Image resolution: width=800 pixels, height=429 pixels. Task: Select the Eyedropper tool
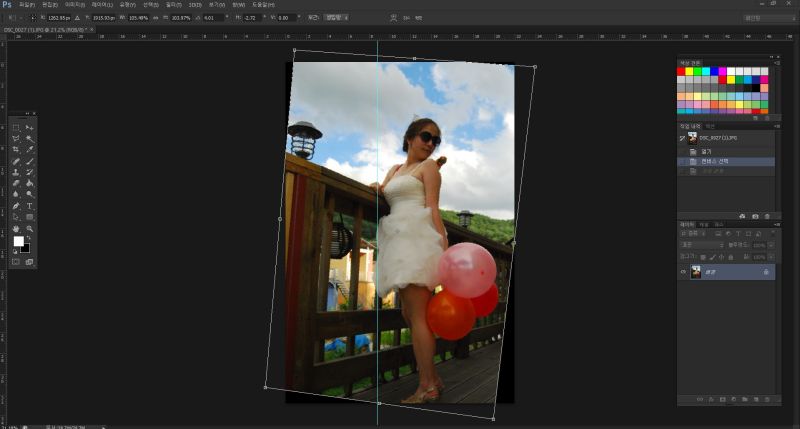click(x=30, y=149)
